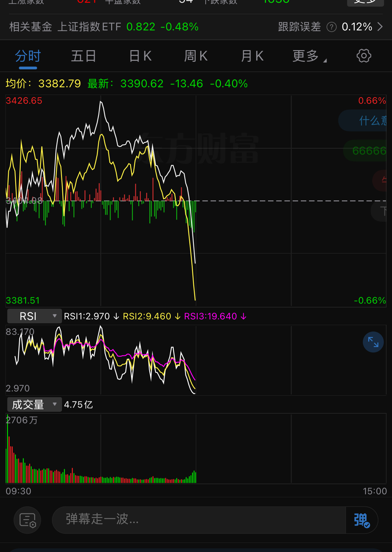The height and width of the screenshot is (552, 392).
Task: Open the RSI indicator dropdown
Action: [34, 316]
